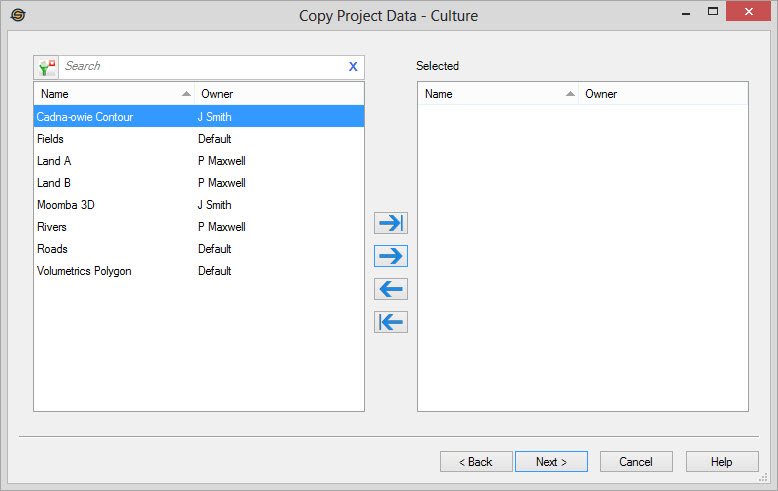This screenshot has width=778, height=491.
Task: Select the Moomba 3D row
Action: pos(199,205)
